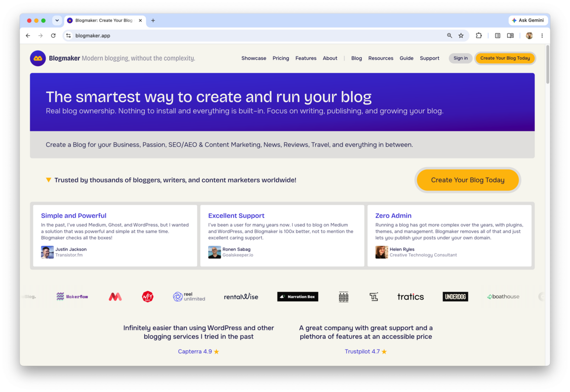Open the Showcase nav item

[x=254, y=58]
